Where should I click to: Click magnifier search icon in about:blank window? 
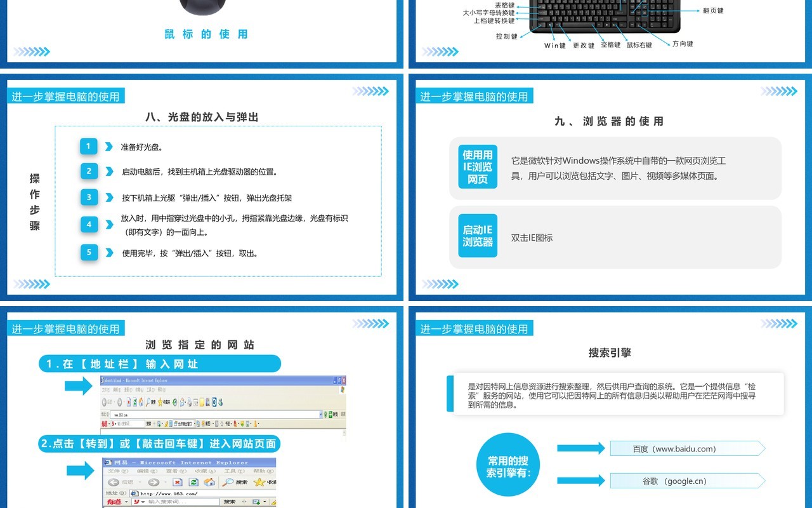coord(148,403)
